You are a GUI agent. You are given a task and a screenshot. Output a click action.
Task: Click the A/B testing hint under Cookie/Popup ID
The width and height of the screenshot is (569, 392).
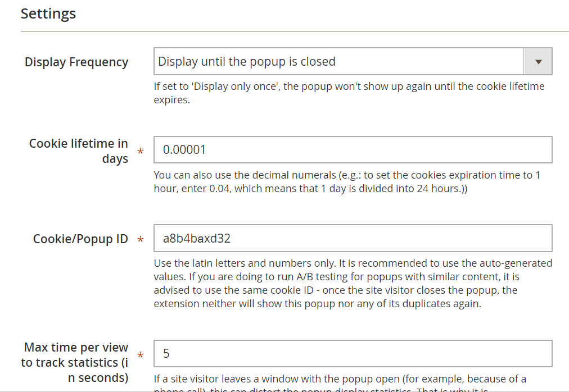point(353,284)
